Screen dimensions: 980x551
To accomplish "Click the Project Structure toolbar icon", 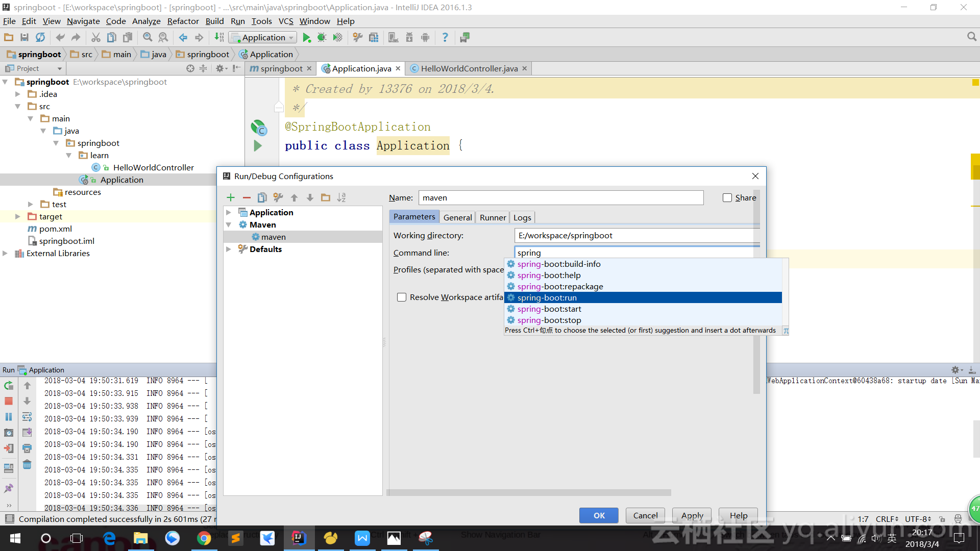I will pyautogui.click(x=374, y=38).
